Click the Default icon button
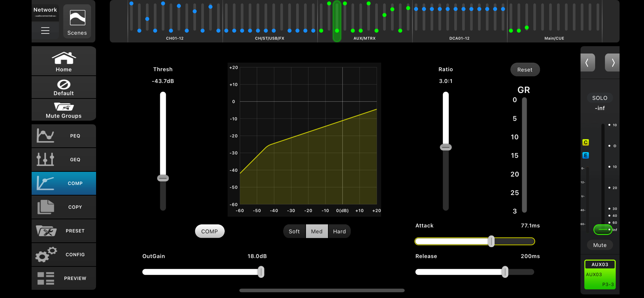The image size is (644, 298). pyautogui.click(x=64, y=87)
